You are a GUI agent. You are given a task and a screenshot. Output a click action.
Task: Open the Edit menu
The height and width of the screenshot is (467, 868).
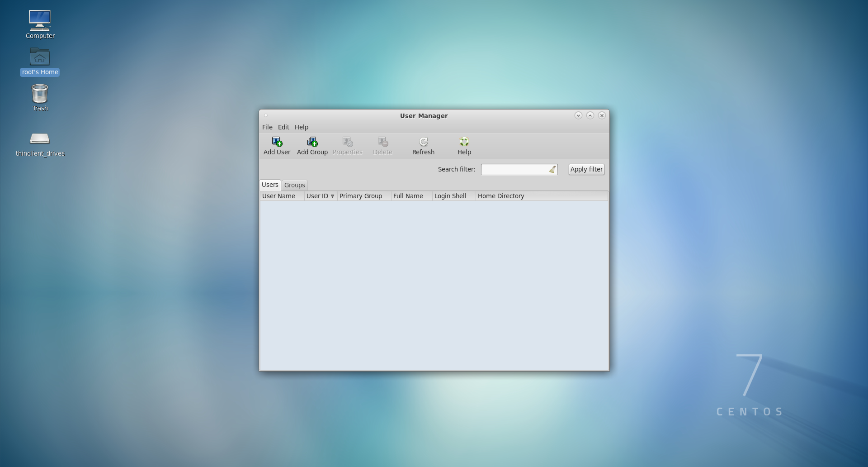(283, 127)
